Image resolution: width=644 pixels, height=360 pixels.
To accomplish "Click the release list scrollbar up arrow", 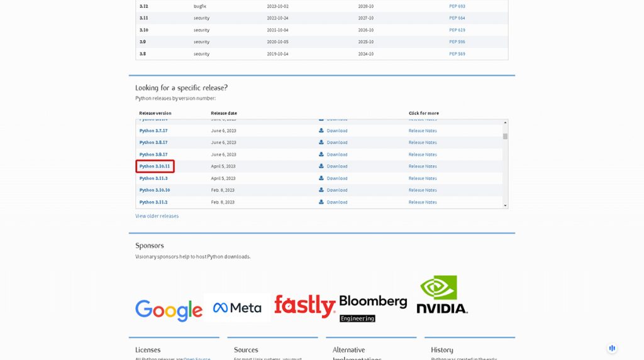I will [x=505, y=122].
